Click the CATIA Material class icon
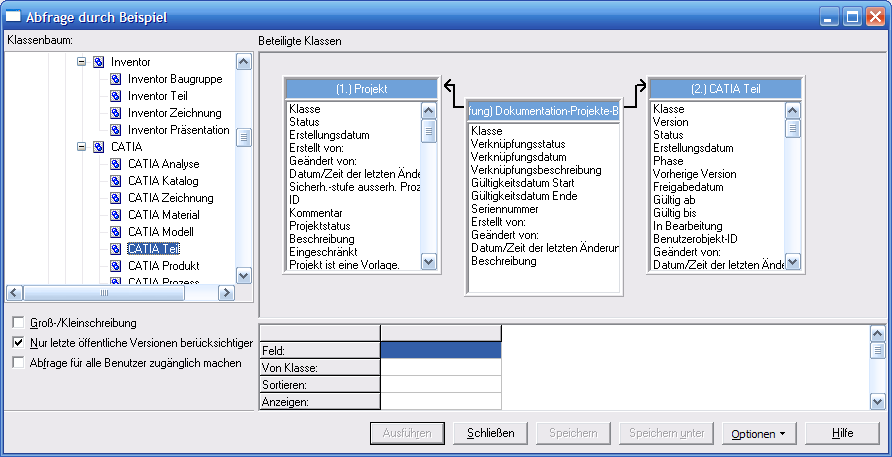Image resolution: width=892 pixels, height=457 pixels. tap(115, 215)
